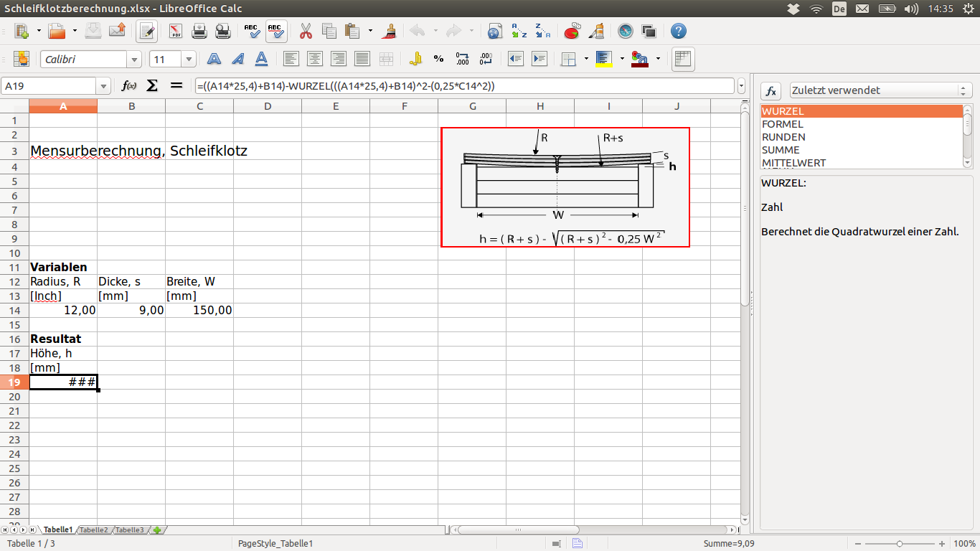Apply dark red font color
This screenshot has height=551, width=980.
(640, 60)
